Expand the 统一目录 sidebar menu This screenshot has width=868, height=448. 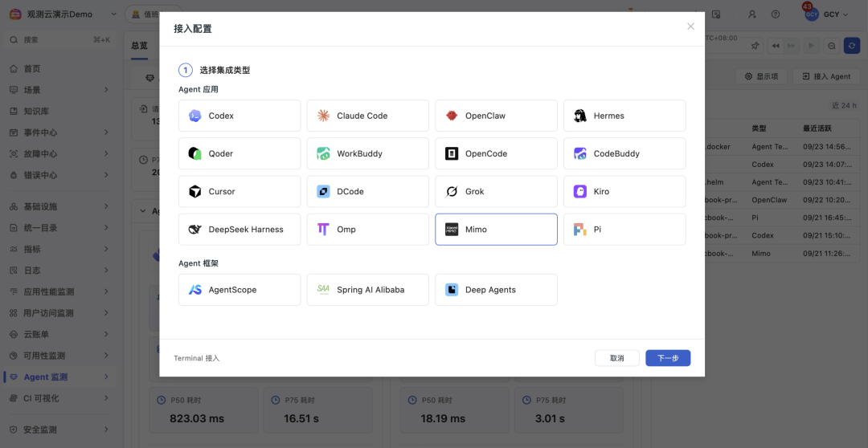click(59, 228)
